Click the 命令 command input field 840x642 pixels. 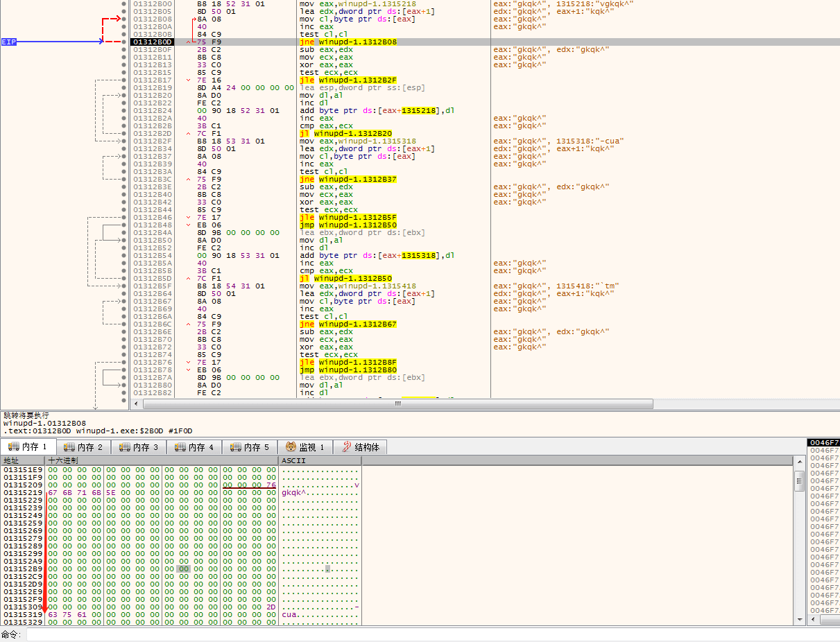pos(430,634)
